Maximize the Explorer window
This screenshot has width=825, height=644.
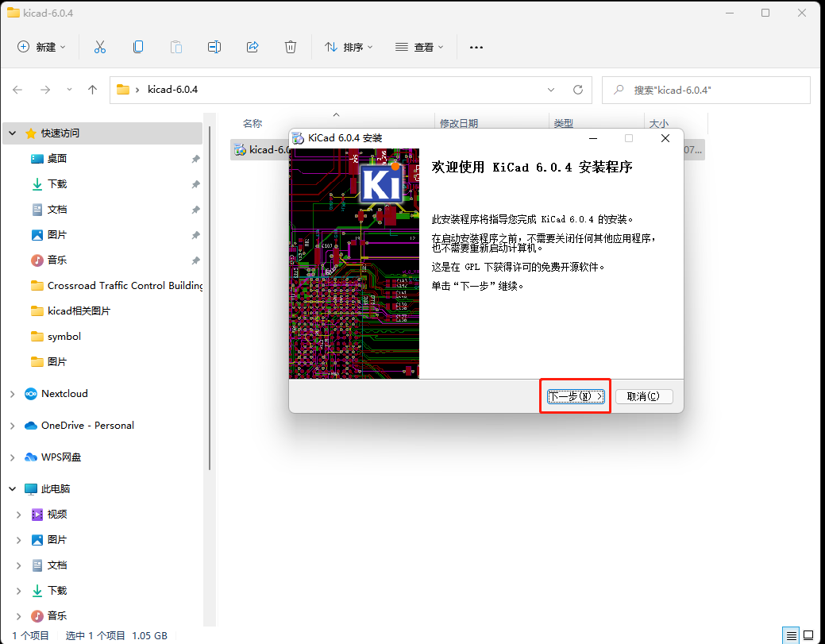click(765, 13)
